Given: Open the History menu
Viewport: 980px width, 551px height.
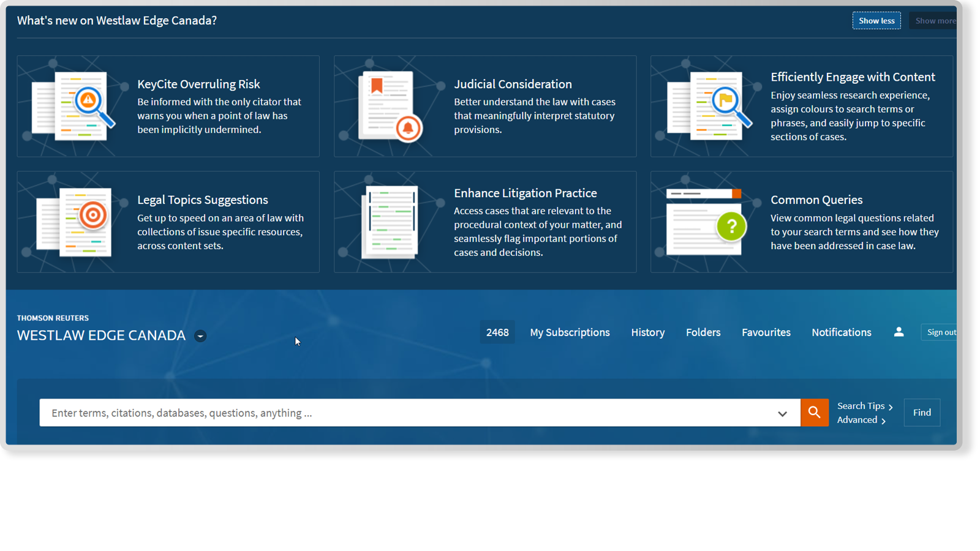Looking at the screenshot, I should tap(647, 332).
